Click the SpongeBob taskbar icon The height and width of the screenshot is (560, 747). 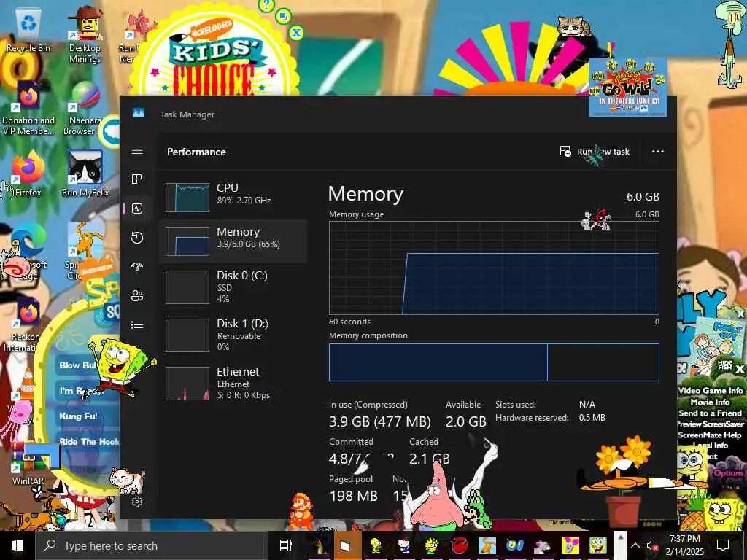(x=598, y=545)
